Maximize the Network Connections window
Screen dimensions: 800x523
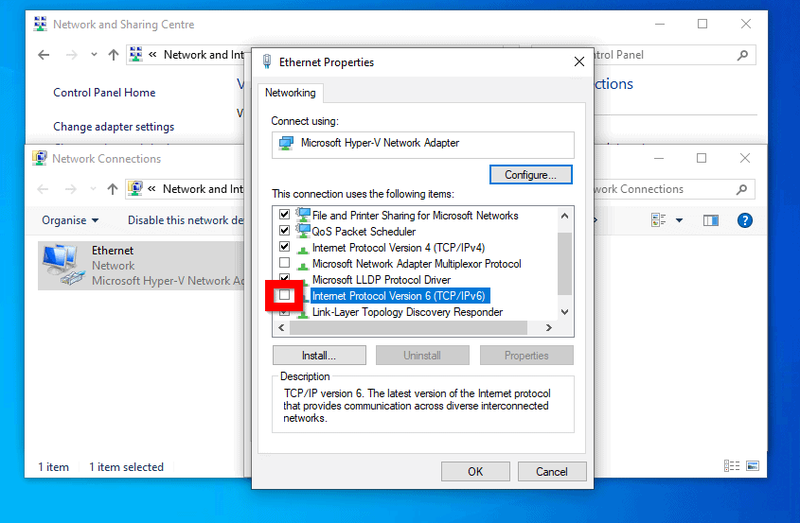pyautogui.click(x=702, y=158)
